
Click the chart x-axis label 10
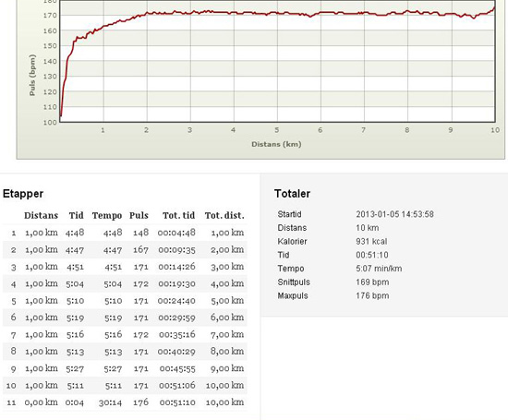pyautogui.click(x=495, y=130)
